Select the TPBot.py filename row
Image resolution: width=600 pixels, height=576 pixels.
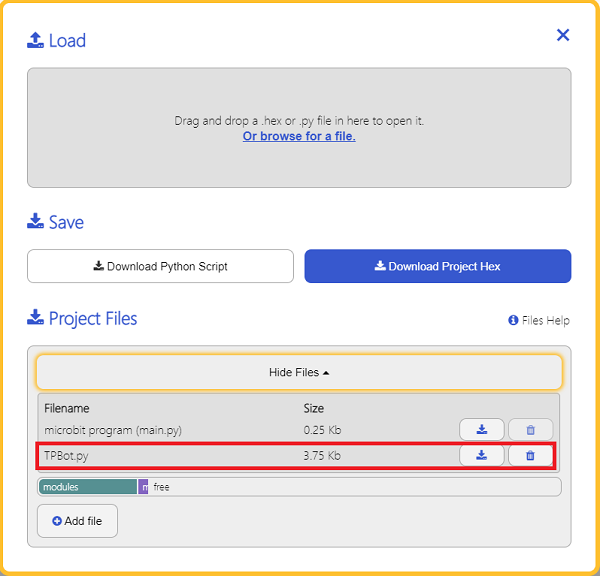click(295, 455)
